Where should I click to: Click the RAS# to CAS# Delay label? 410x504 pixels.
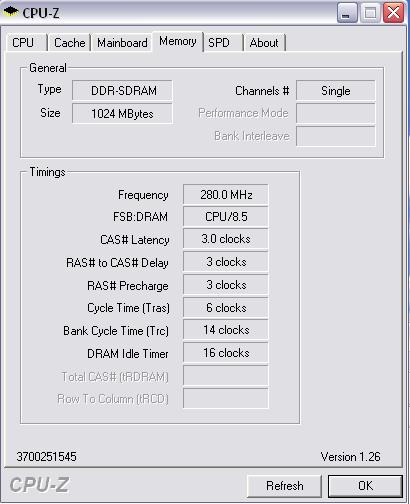coord(117,263)
